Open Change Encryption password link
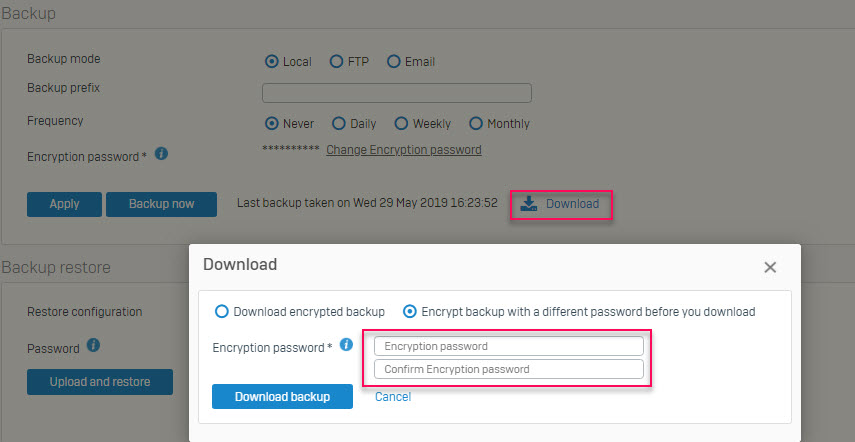855x442 pixels. click(403, 150)
